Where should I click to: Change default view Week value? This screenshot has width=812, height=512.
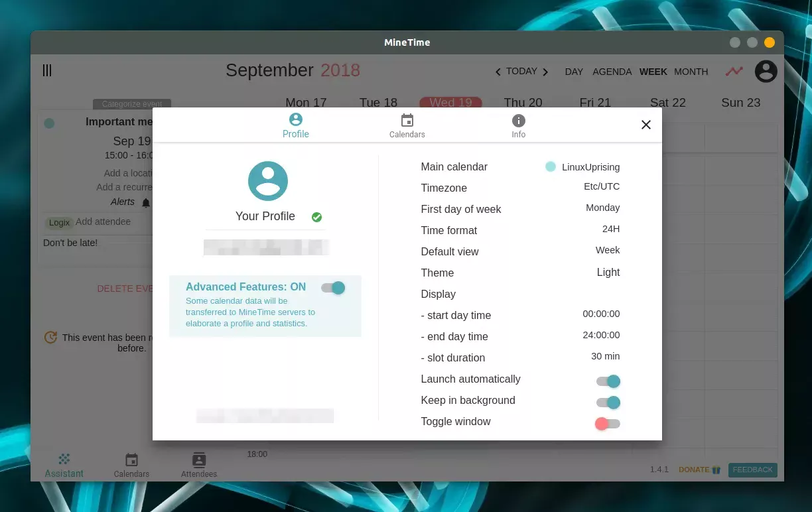608,250
